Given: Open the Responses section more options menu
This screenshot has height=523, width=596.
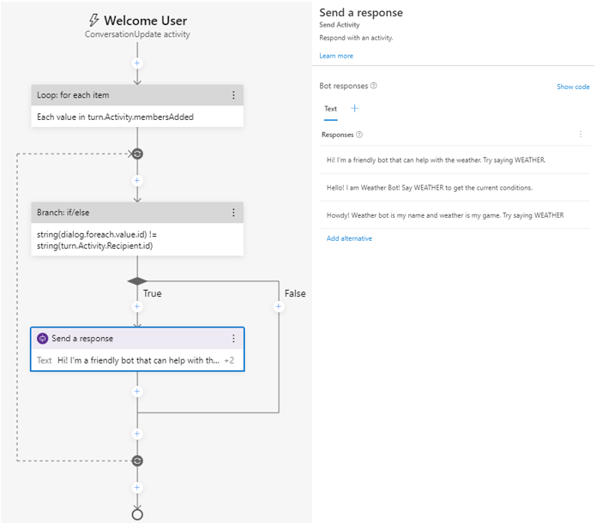Looking at the screenshot, I should pos(580,134).
